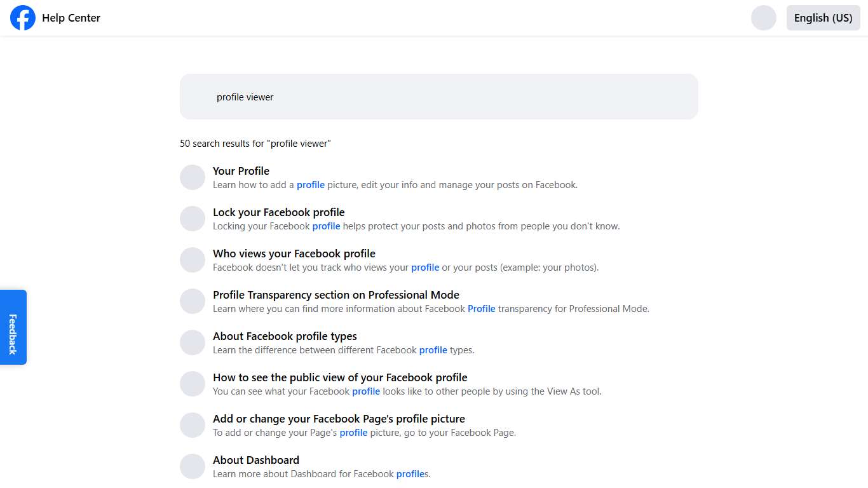Click the icon beside Add or change profile picture
868x488 pixels.
point(193,425)
